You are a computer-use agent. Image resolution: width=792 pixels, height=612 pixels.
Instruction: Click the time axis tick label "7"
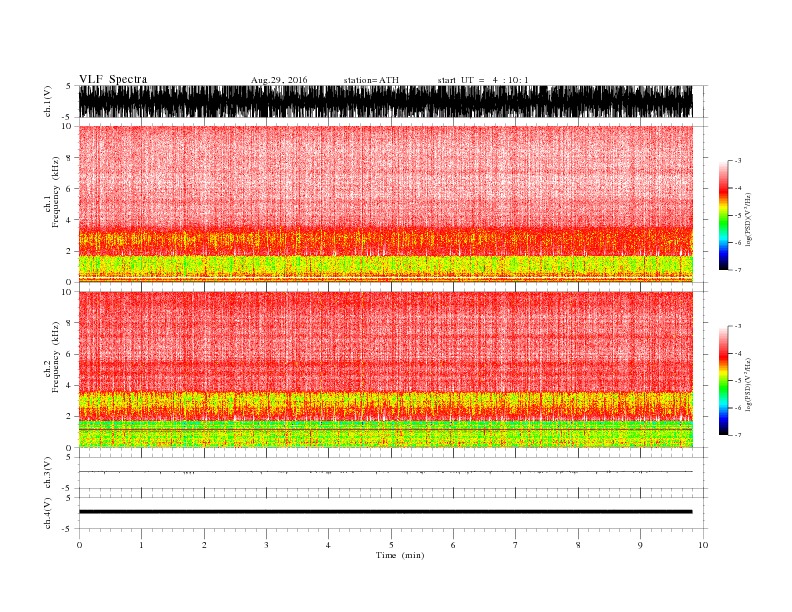[516, 545]
